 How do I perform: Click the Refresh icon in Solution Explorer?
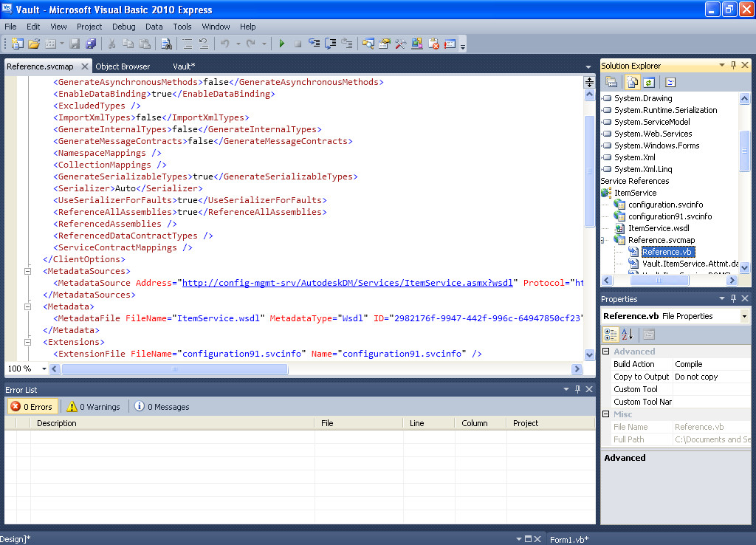648,83
